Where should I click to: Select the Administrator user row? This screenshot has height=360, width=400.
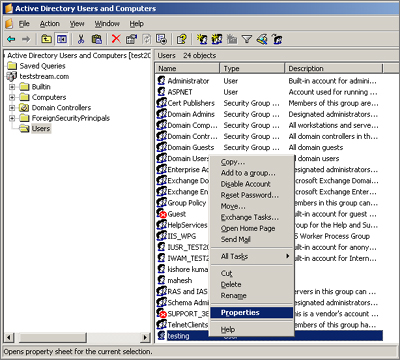[269, 81]
